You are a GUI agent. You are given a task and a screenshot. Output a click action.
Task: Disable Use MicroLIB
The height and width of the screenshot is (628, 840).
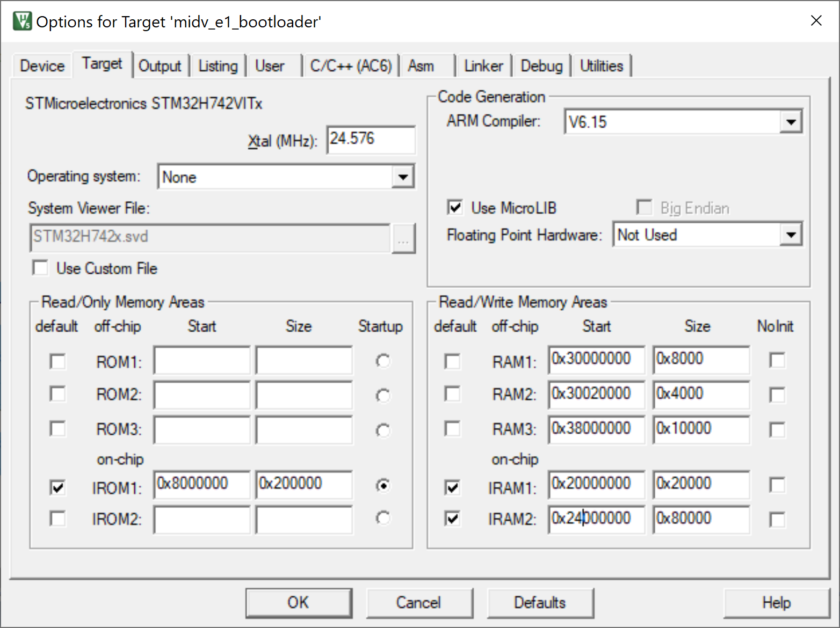tap(454, 208)
